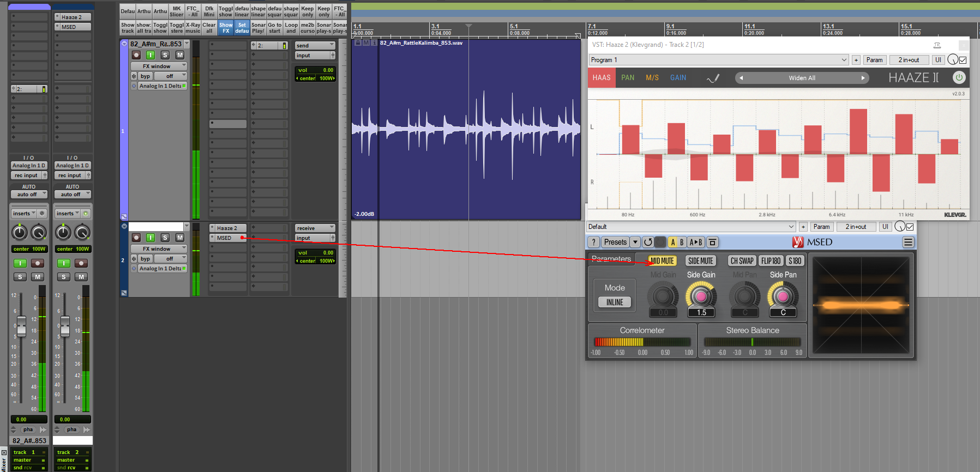Toggle the Haaze 2 power button

click(x=959, y=77)
